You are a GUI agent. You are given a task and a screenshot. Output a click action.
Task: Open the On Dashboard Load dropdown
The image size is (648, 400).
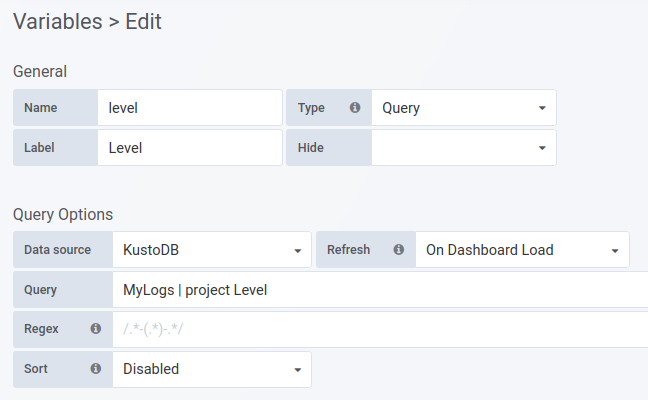tap(522, 250)
